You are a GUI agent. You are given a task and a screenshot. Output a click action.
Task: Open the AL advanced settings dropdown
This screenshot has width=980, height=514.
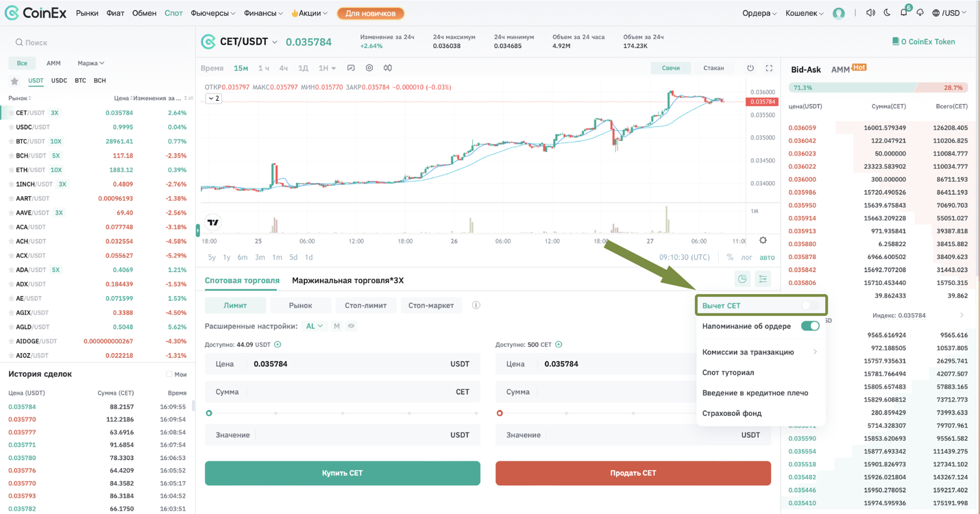314,326
